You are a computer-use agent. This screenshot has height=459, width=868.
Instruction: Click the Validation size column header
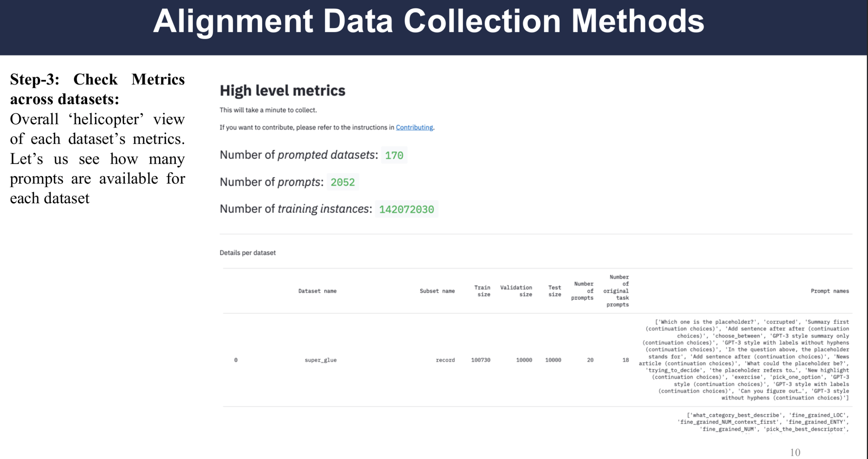point(516,291)
